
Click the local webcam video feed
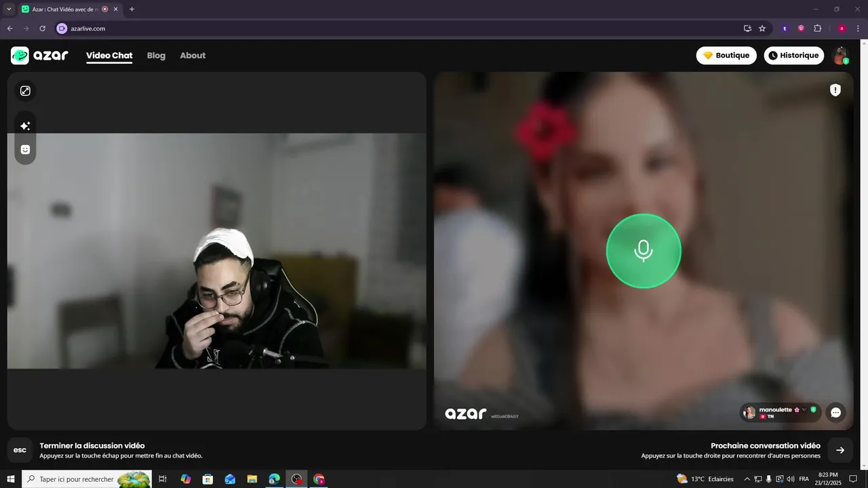point(216,251)
